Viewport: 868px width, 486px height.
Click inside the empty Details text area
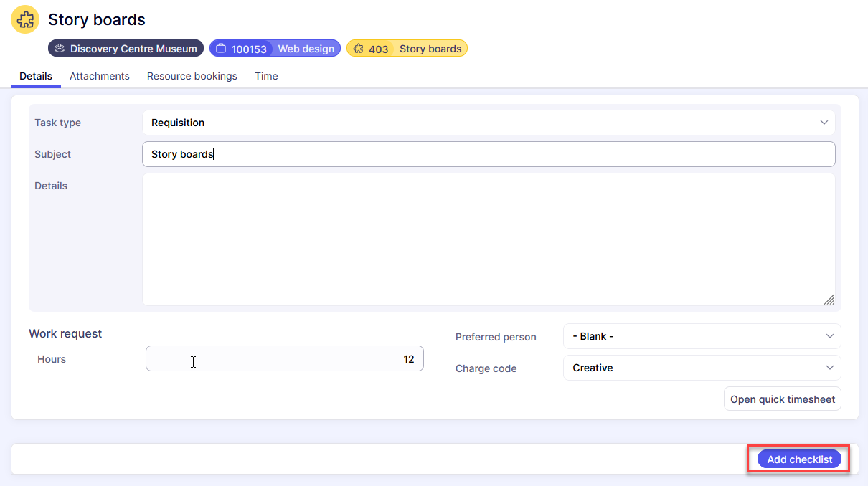[488, 239]
